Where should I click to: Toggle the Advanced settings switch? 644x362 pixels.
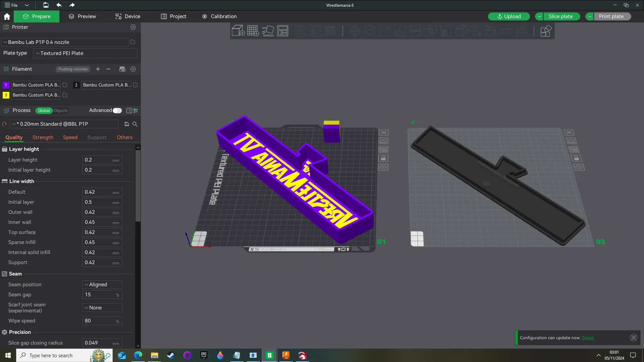(x=117, y=111)
